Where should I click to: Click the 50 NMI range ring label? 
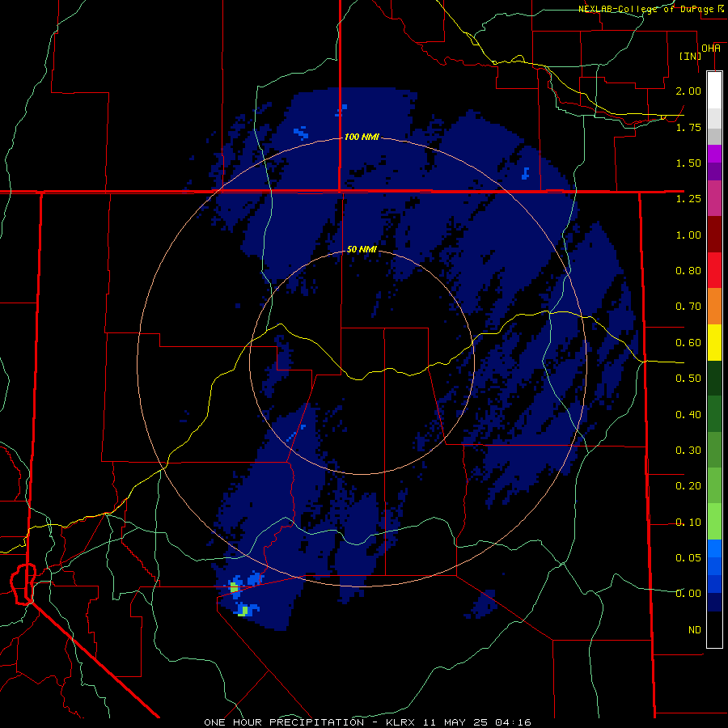point(362,249)
